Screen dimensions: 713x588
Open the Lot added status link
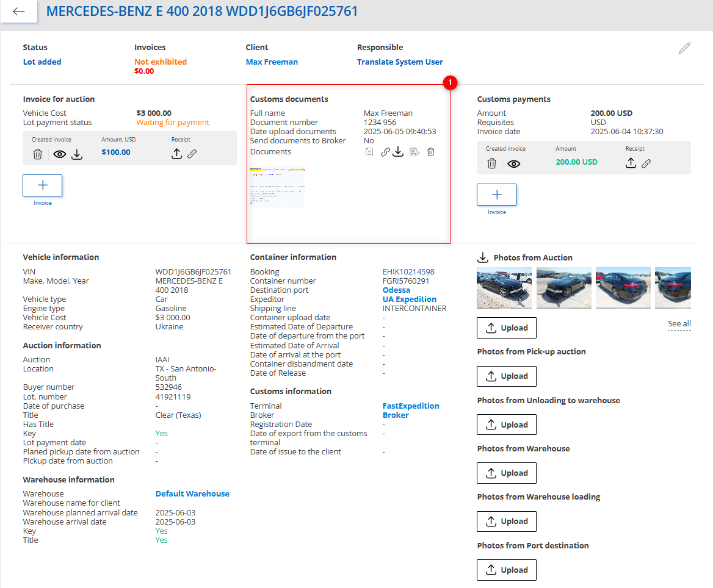[x=42, y=62]
